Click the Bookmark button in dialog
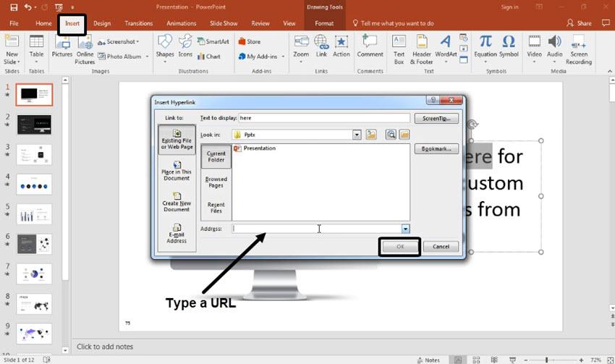 tap(436, 149)
